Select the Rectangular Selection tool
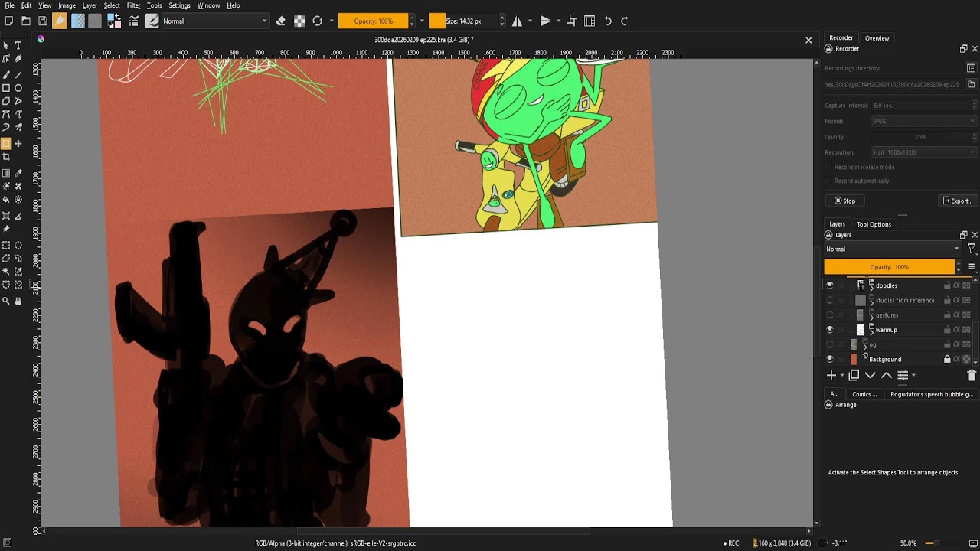This screenshot has height=551, width=980. click(6, 246)
